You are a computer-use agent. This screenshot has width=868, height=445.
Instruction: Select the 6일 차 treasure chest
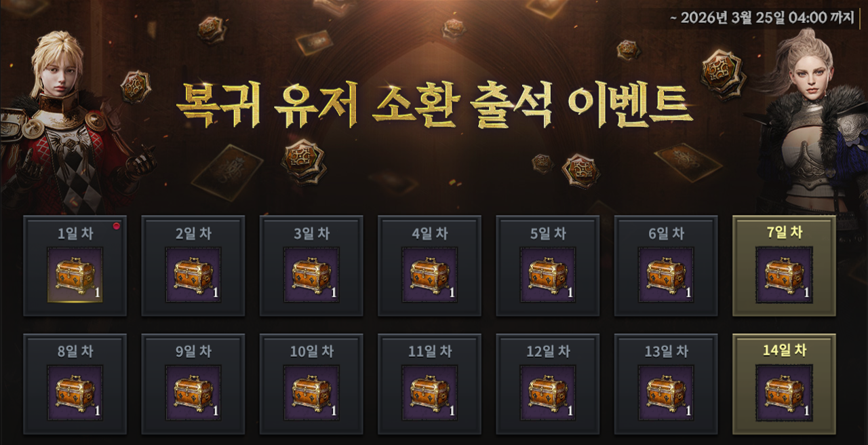(x=666, y=275)
